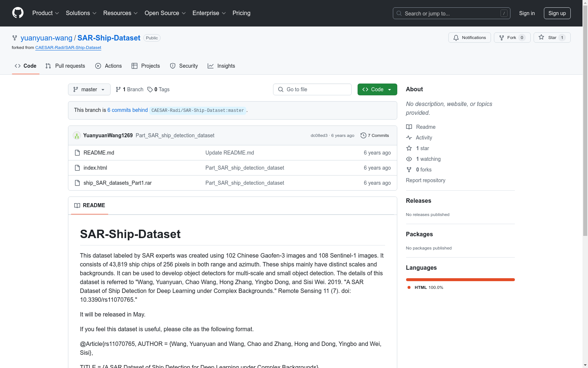Click the table icon for Projects
The height and width of the screenshot is (368, 588).
[x=135, y=66]
